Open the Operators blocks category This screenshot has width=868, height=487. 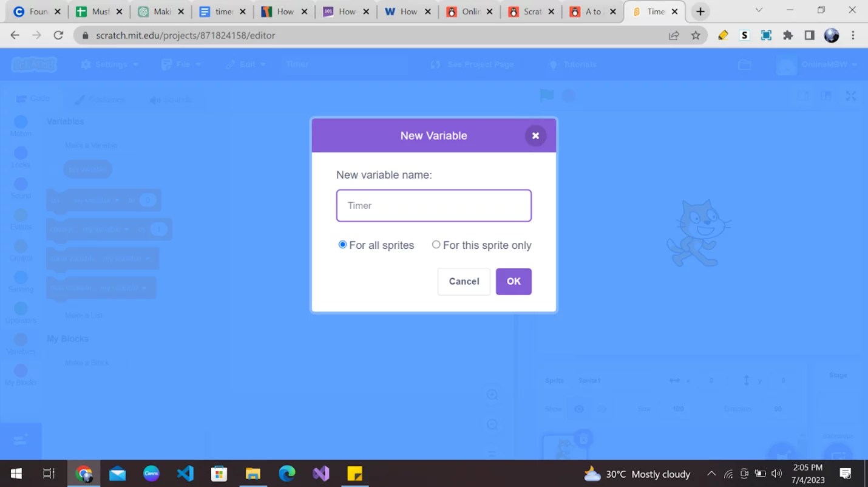tap(20, 310)
